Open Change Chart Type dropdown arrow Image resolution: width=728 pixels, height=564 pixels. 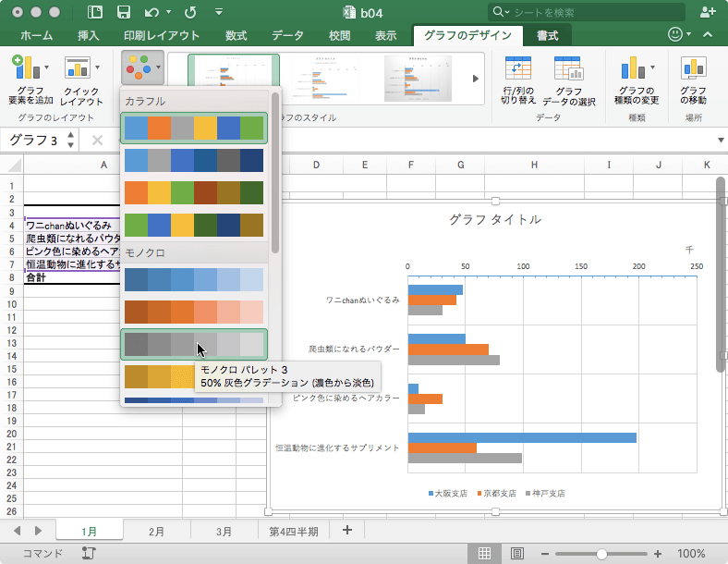653,67
